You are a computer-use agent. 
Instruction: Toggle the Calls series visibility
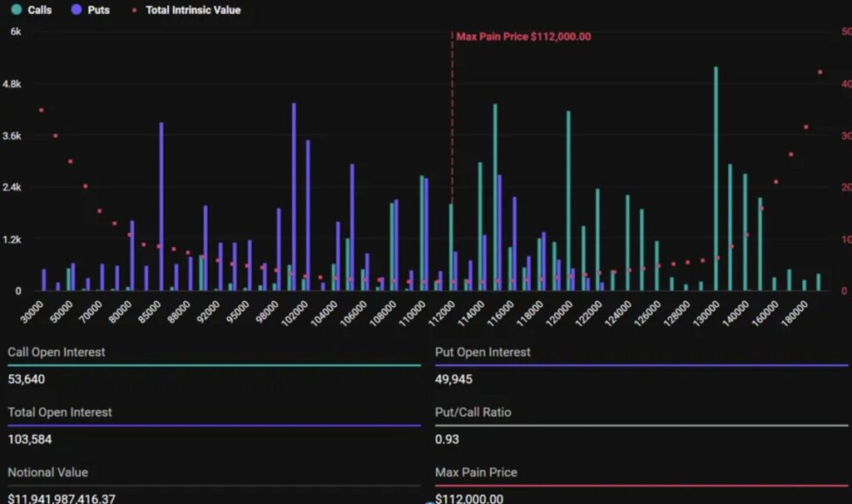click(x=29, y=10)
